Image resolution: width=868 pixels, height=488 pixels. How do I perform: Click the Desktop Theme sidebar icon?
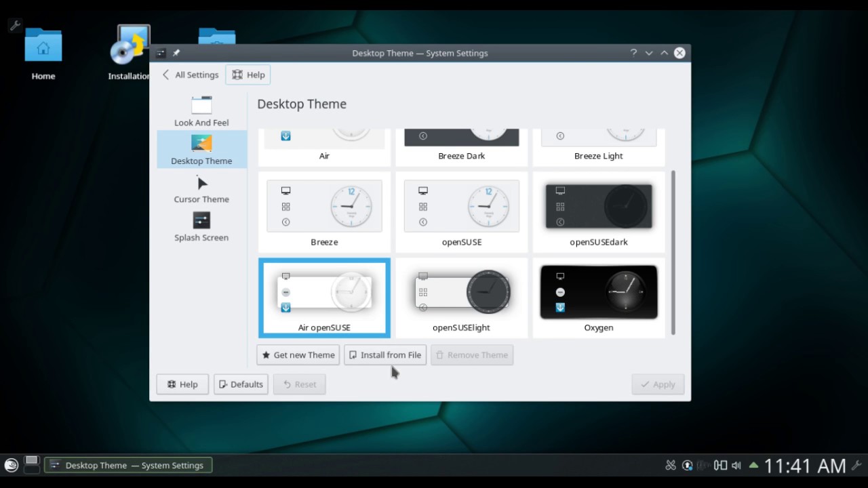(201, 143)
